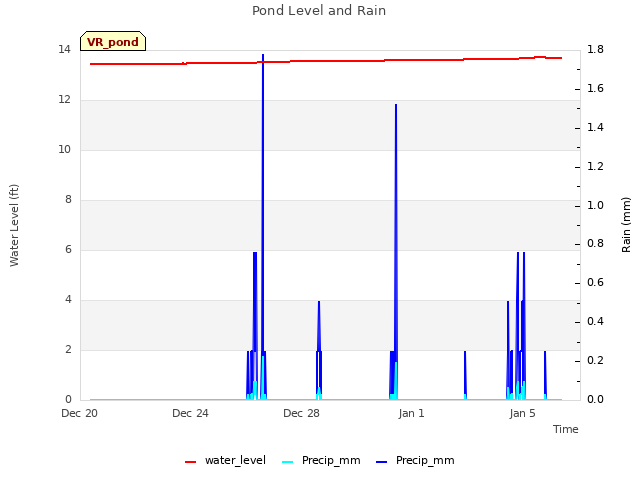Click the 14 value on left axis
The height and width of the screenshot is (480, 640).
tap(64, 50)
